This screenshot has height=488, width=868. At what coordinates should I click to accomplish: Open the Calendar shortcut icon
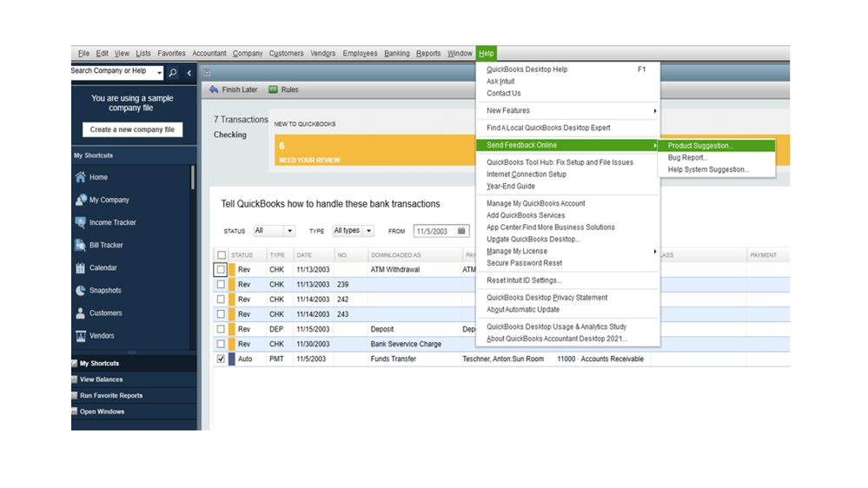click(x=80, y=267)
